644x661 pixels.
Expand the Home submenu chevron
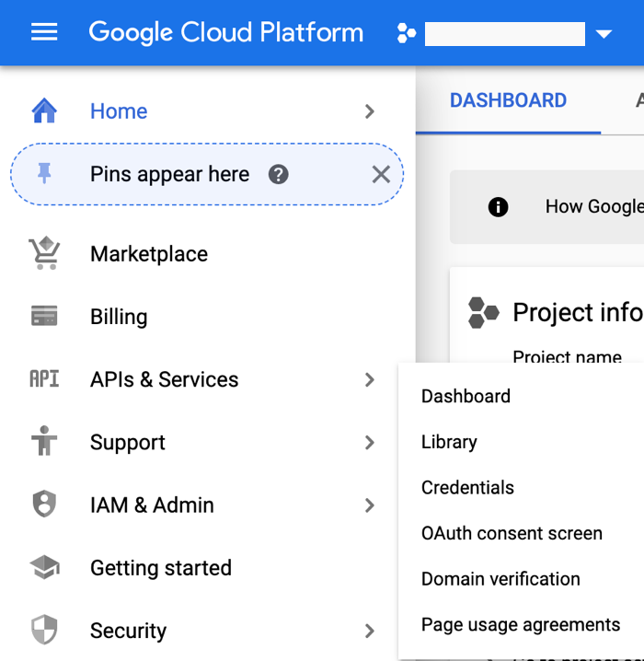pyautogui.click(x=370, y=111)
